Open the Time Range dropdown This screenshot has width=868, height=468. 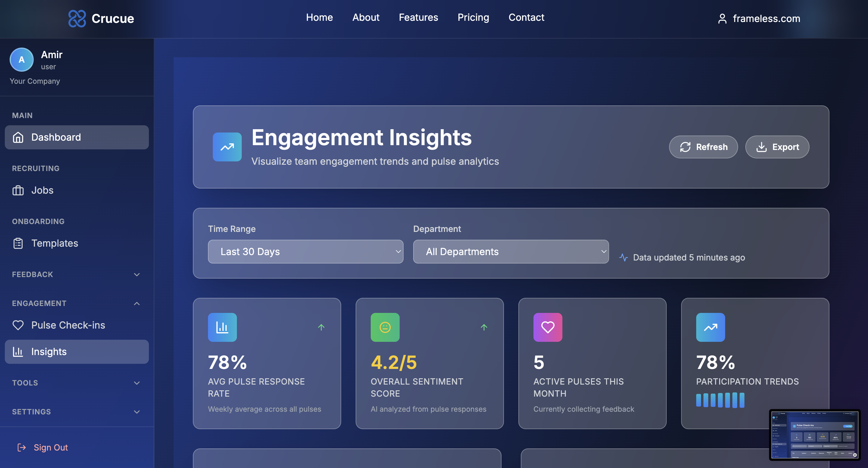click(305, 251)
